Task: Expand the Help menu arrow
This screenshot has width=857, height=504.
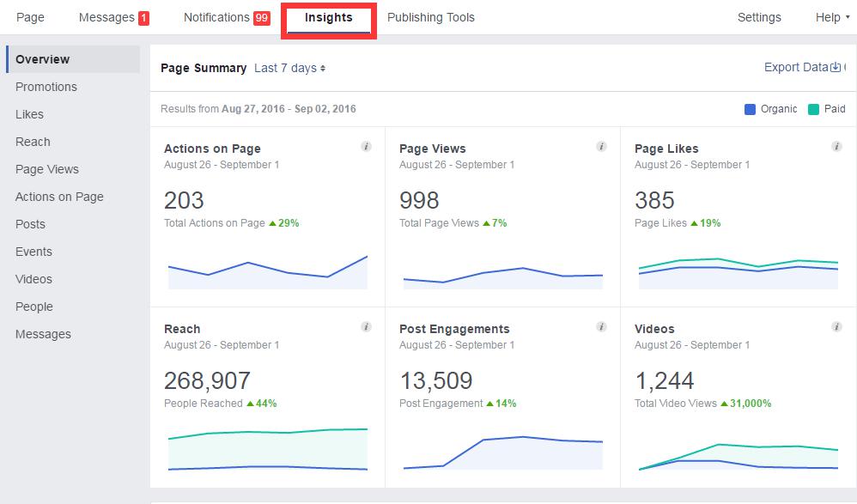Action: coord(848,17)
